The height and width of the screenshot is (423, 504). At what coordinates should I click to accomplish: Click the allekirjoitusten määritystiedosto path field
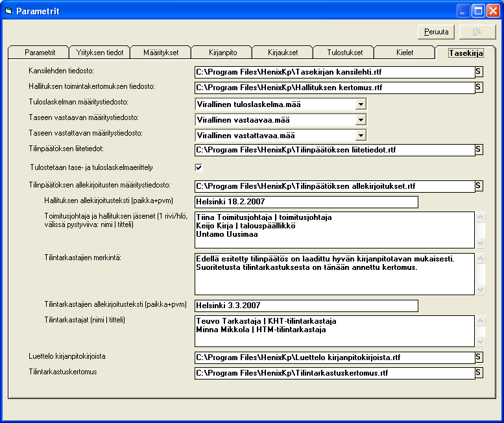[x=335, y=186]
